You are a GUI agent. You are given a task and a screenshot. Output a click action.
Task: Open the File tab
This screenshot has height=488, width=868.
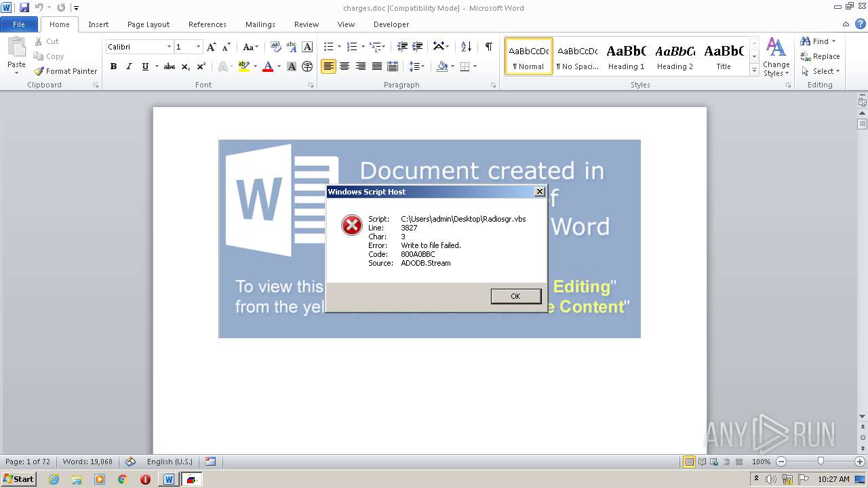[x=19, y=24]
